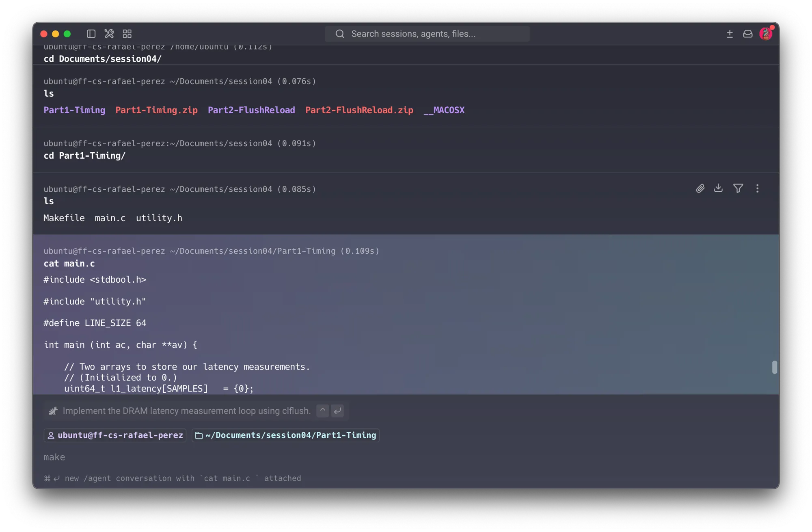Viewport: 812px width, 532px height.
Task: Click the new /agent conversation hint
Action: [173, 478]
